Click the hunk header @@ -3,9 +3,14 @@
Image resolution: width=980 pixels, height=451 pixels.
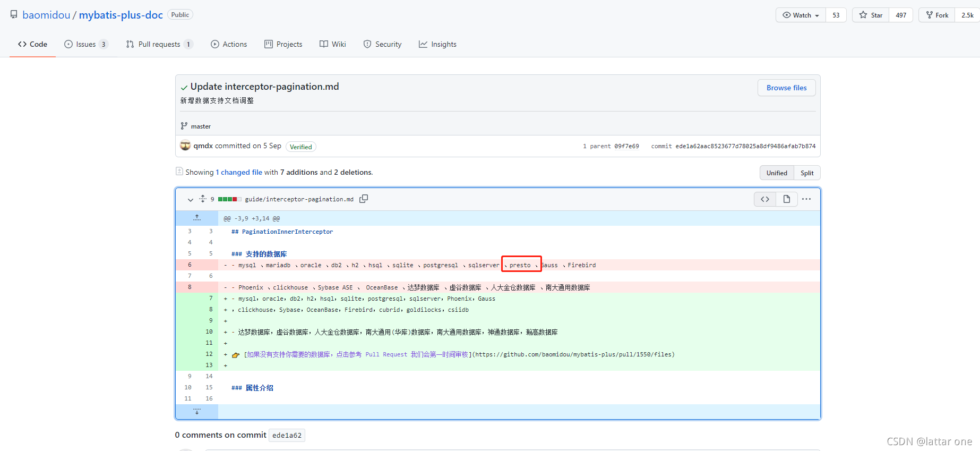pos(252,218)
